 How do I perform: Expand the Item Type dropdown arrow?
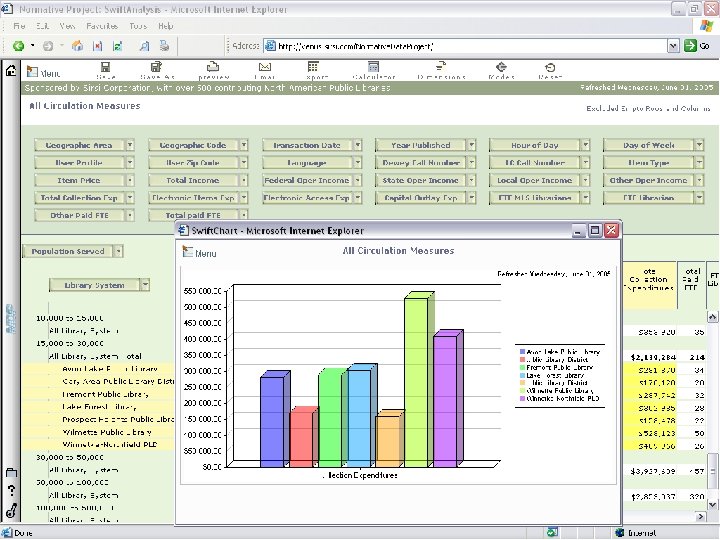(x=699, y=163)
